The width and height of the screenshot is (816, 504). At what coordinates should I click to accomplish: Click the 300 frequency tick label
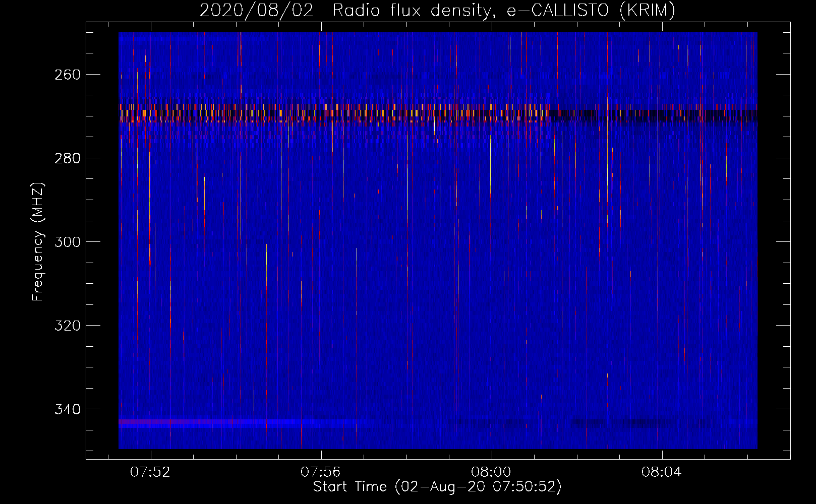(68, 242)
